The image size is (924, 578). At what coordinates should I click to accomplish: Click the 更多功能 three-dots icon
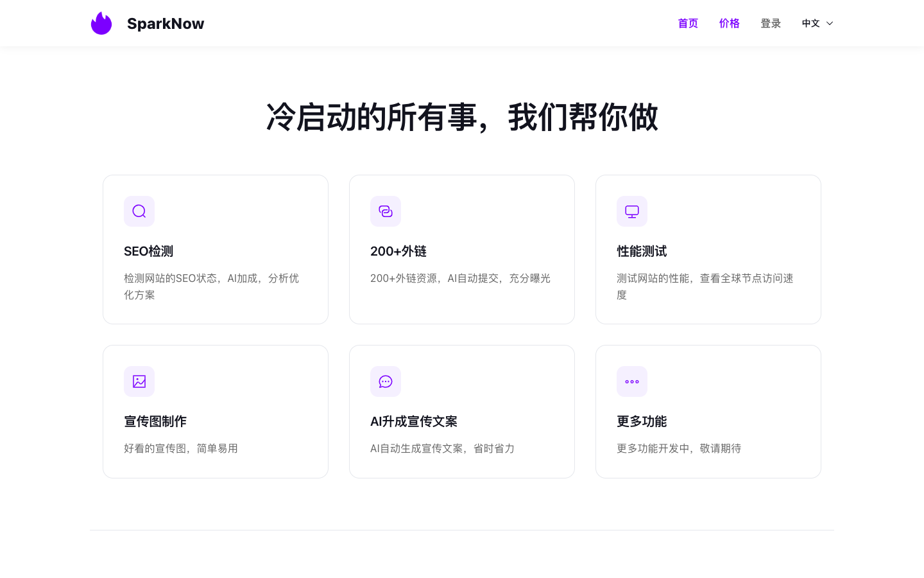(632, 381)
